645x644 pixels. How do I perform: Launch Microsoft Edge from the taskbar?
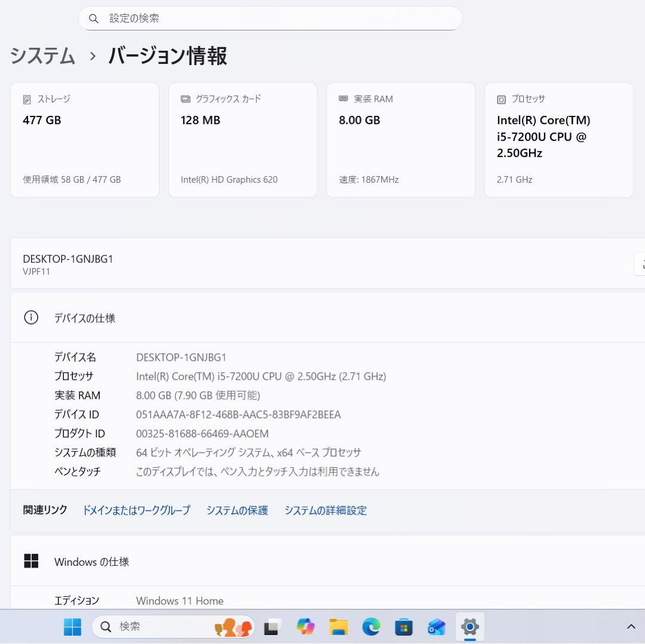pyautogui.click(x=371, y=627)
